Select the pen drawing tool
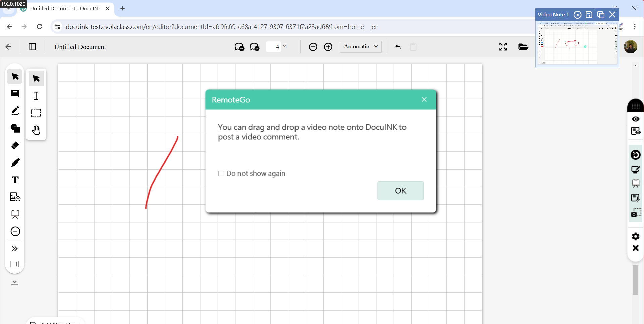Viewport: 644px width, 324px height. click(x=15, y=111)
